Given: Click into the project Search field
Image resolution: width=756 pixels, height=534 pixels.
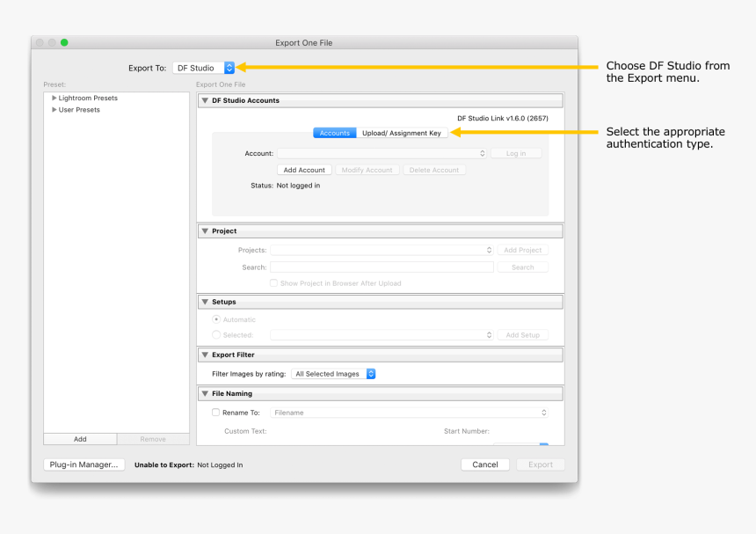Looking at the screenshot, I should (382, 267).
